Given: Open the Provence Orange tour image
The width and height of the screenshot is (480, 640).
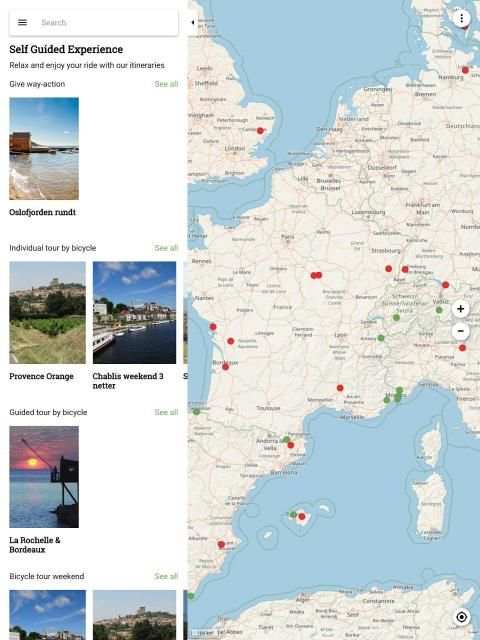Looking at the screenshot, I should [x=47, y=313].
